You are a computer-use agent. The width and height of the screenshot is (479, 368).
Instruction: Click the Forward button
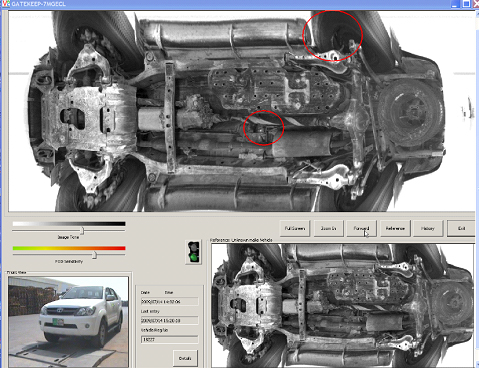362,228
